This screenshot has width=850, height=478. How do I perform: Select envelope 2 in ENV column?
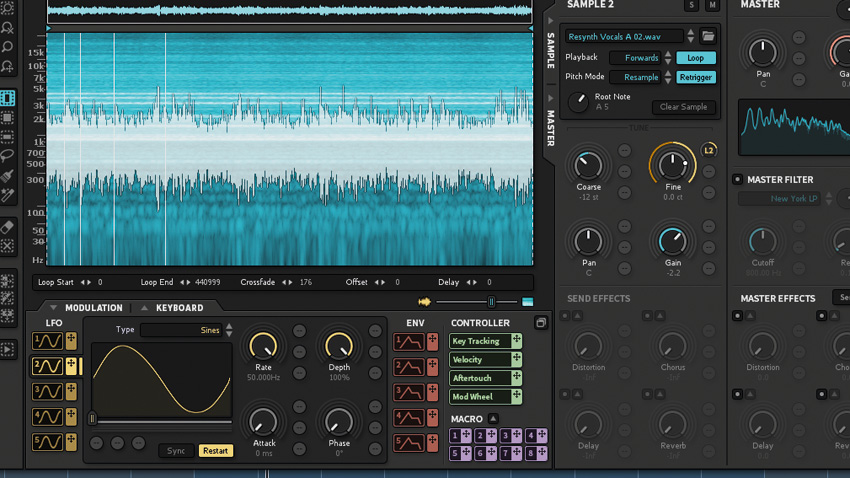click(409, 367)
